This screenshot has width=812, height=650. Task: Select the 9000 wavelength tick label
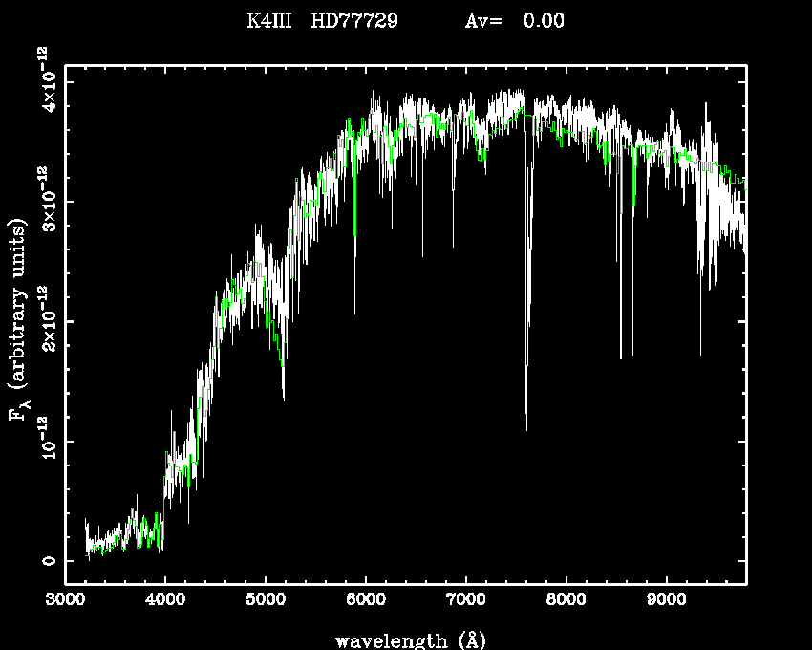click(x=666, y=602)
